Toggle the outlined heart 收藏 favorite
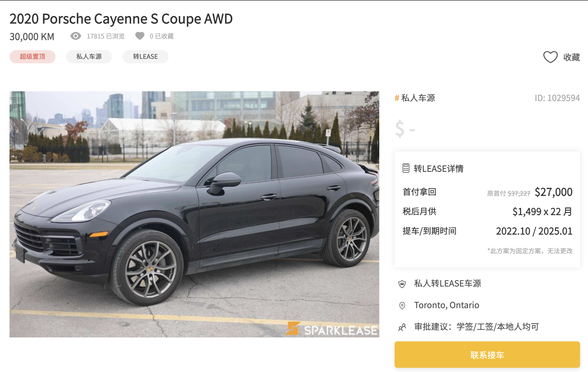This screenshot has height=372, width=588. [x=550, y=57]
